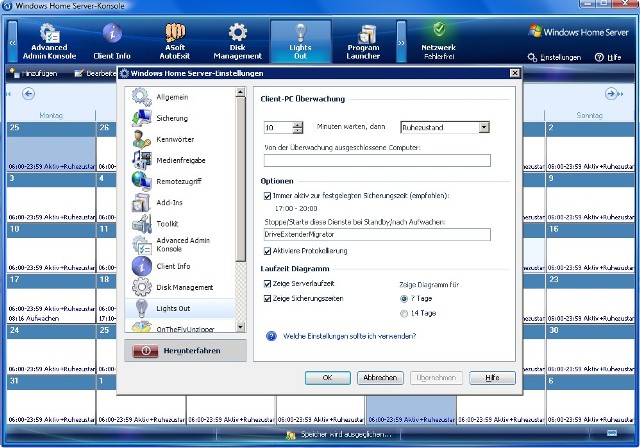
Task: Open 'Welche Einstellungen sollte ich verwenden?' link
Action: click(x=349, y=336)
